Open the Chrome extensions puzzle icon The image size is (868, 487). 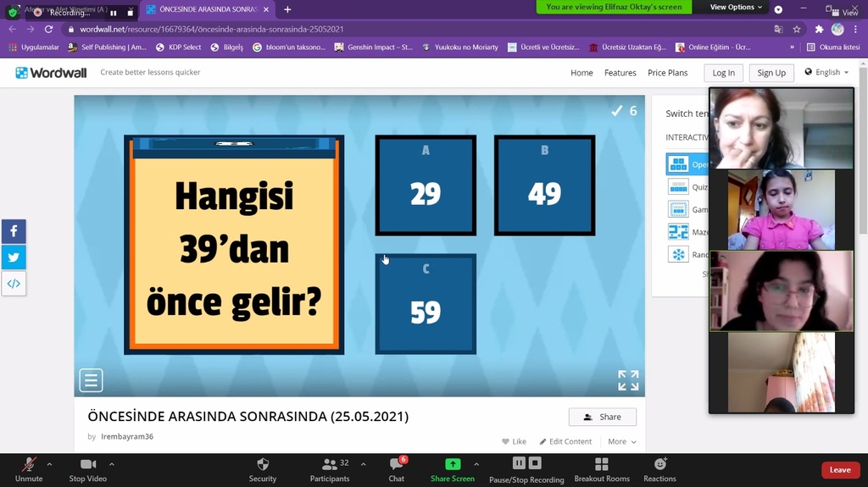tap(819, 30)
